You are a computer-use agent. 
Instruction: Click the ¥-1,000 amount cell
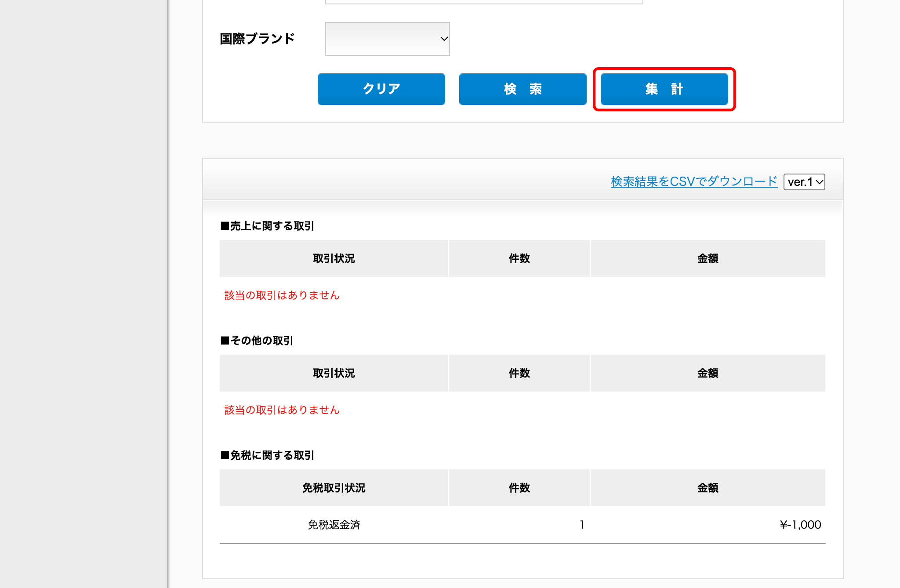(x=800, y=525)
